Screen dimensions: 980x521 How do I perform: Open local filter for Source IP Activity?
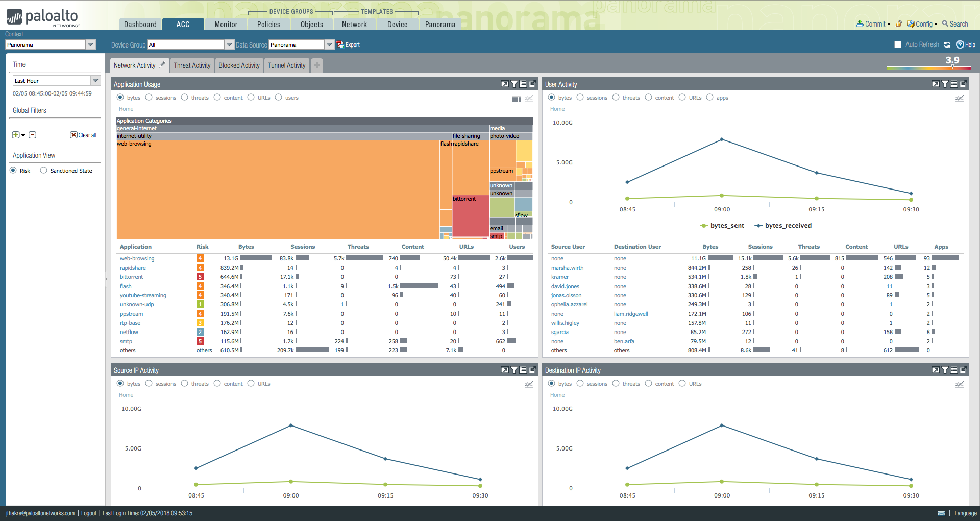tap(514, 370)
